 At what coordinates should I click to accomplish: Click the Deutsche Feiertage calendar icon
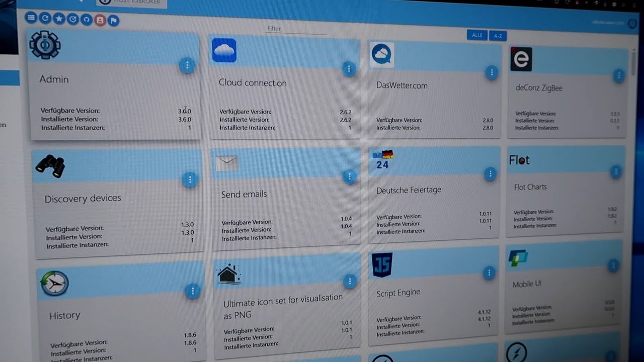tap(383, 160)
